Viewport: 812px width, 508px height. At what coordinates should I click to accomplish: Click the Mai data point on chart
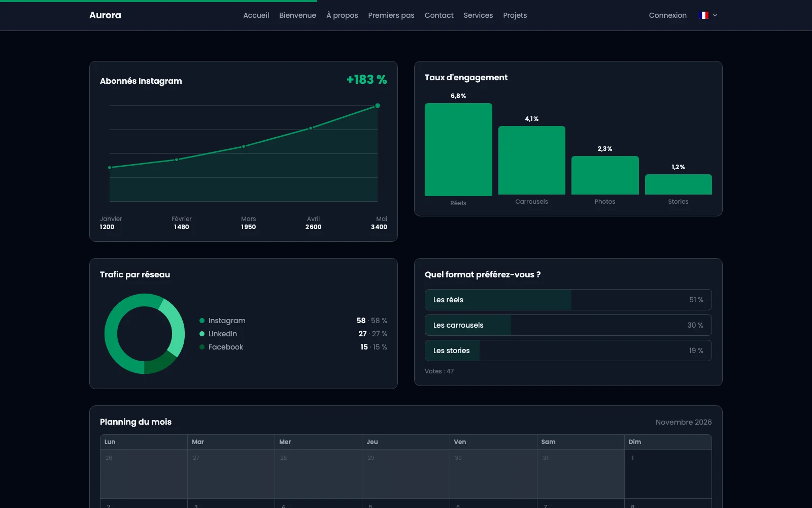pyautogui.click(x=378, y=106)
